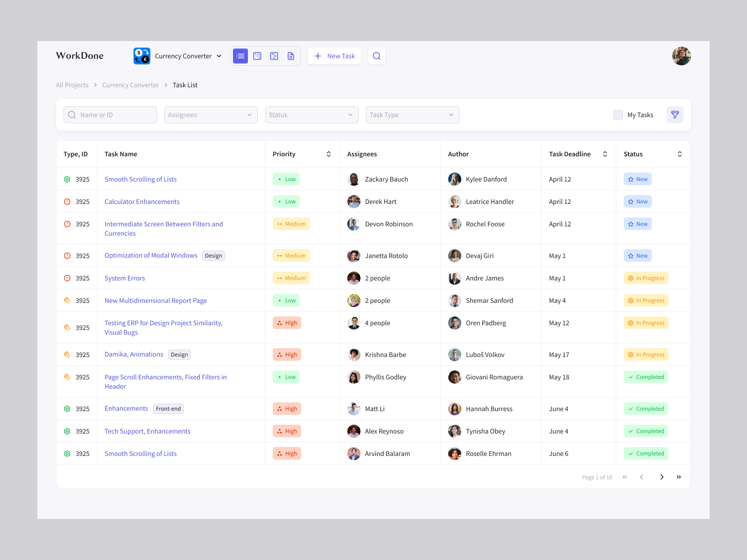Click the green gear icon beside Smooth Scrolling of Lists
747x560 pixels.
(67, 179)
